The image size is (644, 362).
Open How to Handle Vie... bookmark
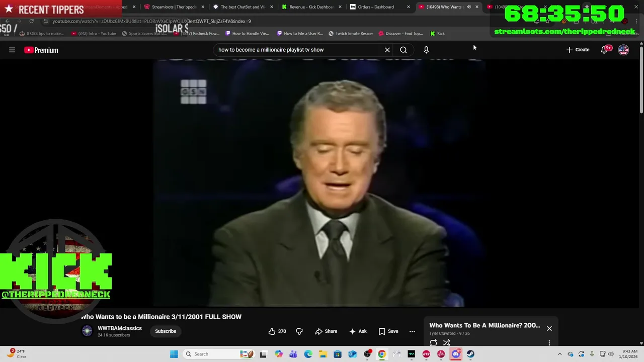coord(247,33)
